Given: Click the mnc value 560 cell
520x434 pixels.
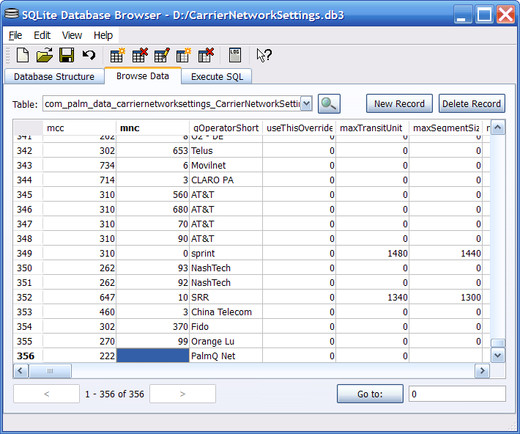Looking at the screenshot, I should 153,195.
